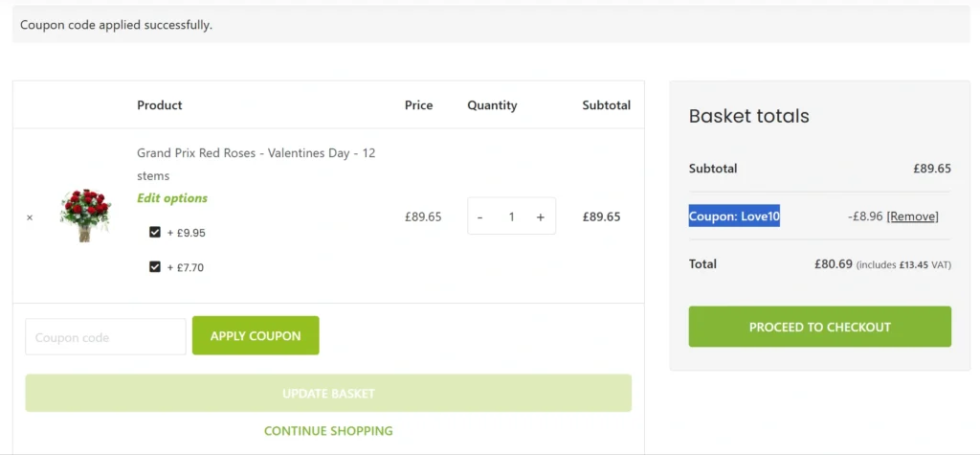Uncheck the + £9.95 add-on option
The image size is (980, 455).
pyautogui.click(x=155, y=233)
